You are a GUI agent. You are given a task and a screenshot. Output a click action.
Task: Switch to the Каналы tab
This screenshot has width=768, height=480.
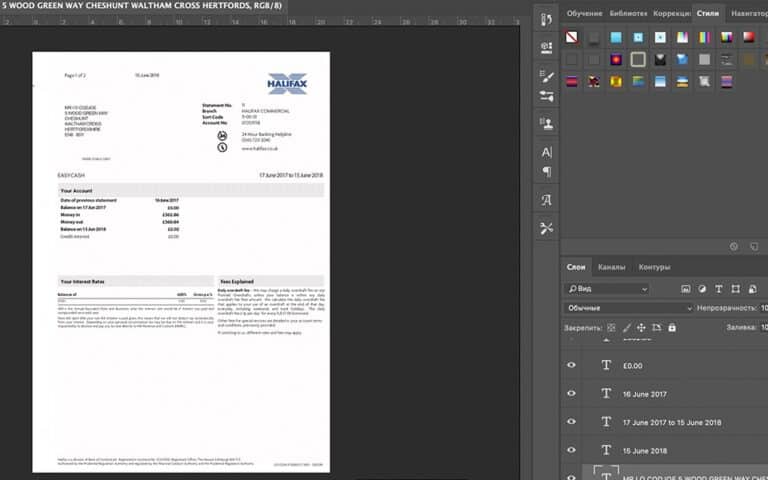point(611,267)
